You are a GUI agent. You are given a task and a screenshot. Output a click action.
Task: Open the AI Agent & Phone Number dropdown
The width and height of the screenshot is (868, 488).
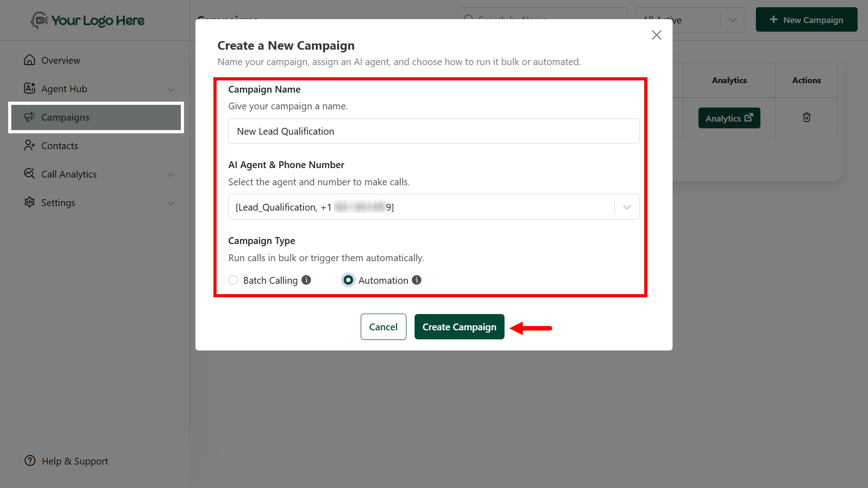coord(627,207)
